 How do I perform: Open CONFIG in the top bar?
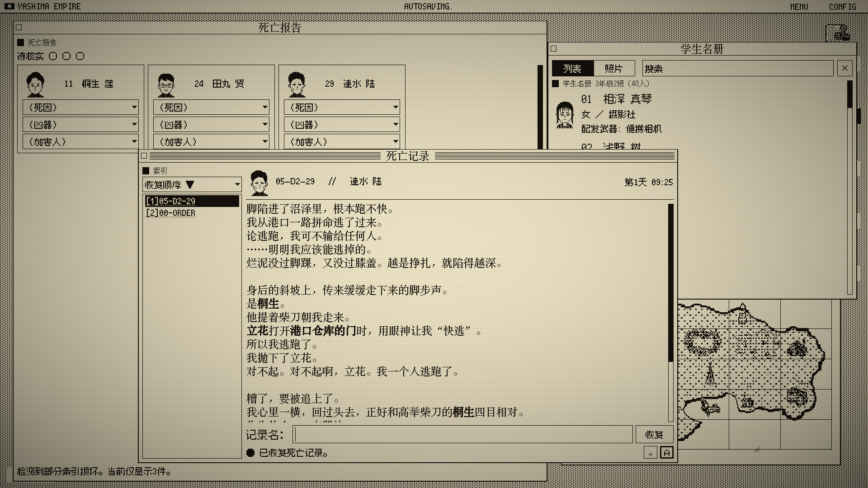point(842,7)
